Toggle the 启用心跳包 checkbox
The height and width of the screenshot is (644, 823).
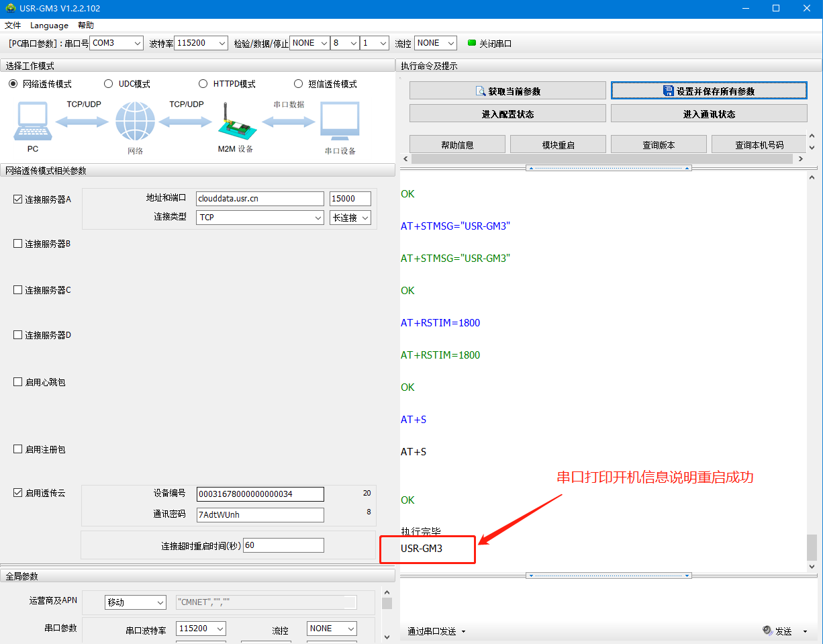[x=18, y=382]
